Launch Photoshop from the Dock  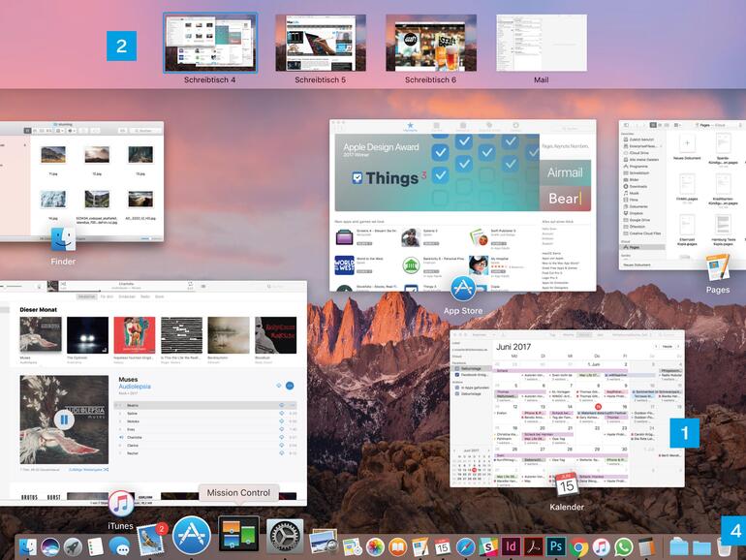point(556,547)
